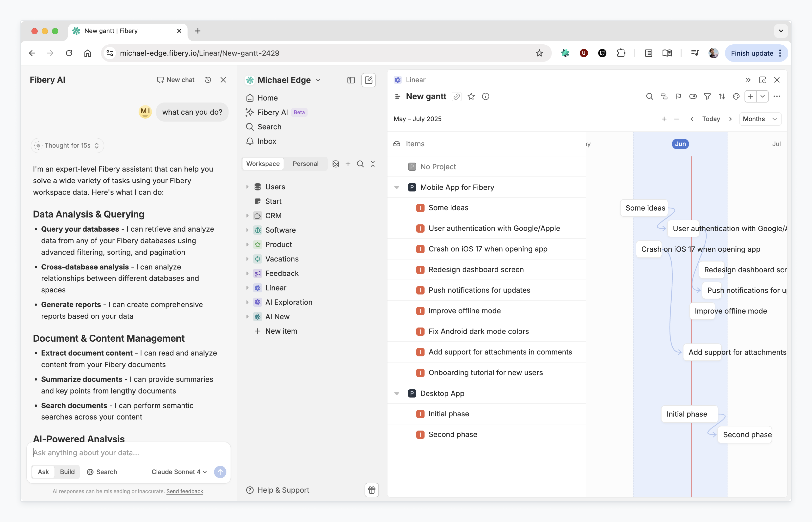
Task: Collapse the panel with double chevron icon
Action: [748, 80]
